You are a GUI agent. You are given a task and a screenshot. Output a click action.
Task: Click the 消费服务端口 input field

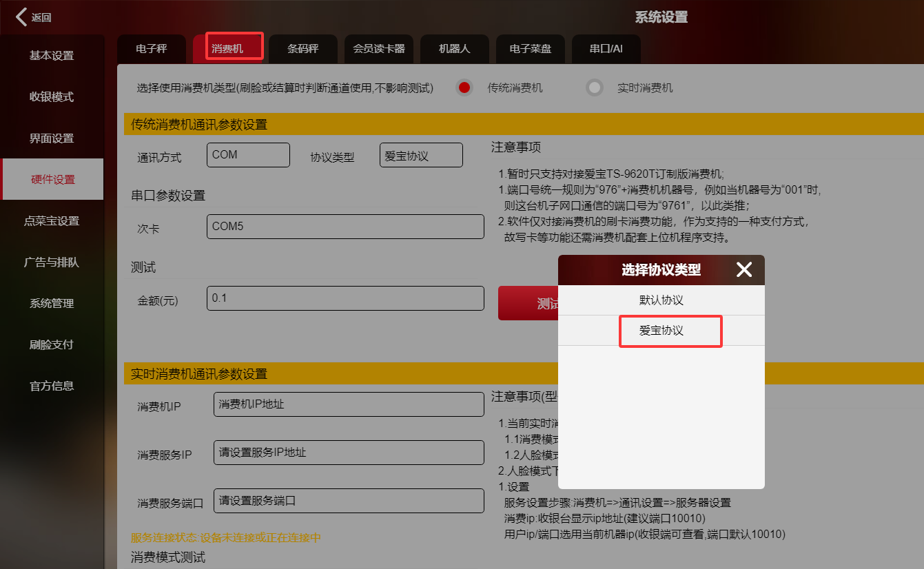point(349,501)
